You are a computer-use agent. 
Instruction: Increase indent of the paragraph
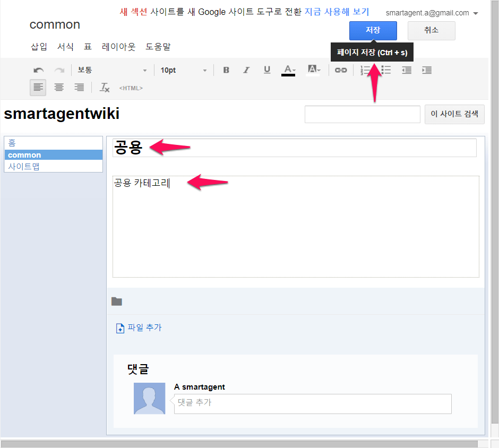click(427, 70)
